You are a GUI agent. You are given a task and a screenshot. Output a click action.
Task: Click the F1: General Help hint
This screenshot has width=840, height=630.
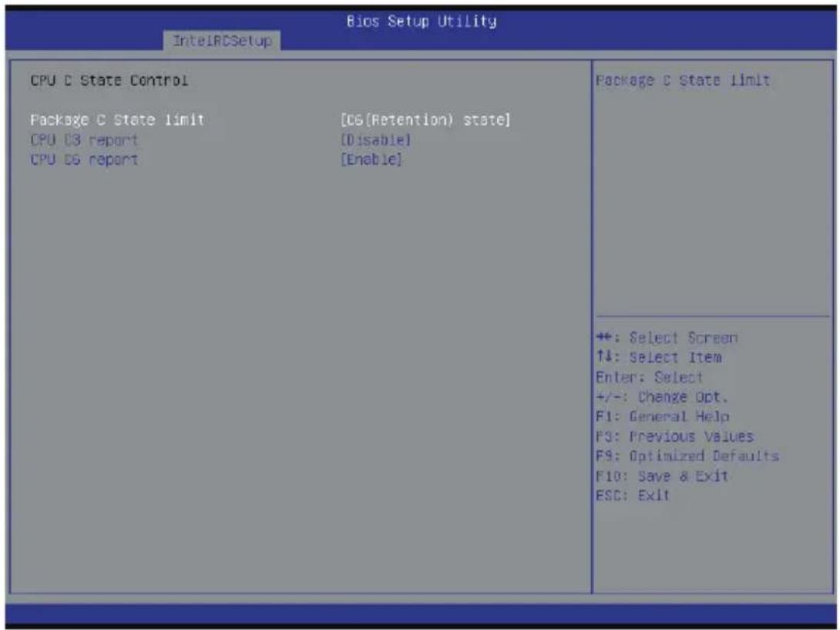(663, 416)
